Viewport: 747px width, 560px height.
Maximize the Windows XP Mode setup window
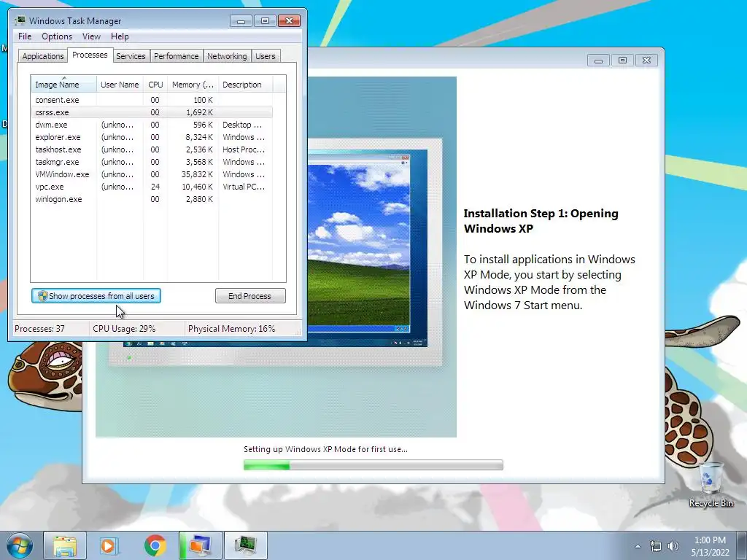point(622,61)
